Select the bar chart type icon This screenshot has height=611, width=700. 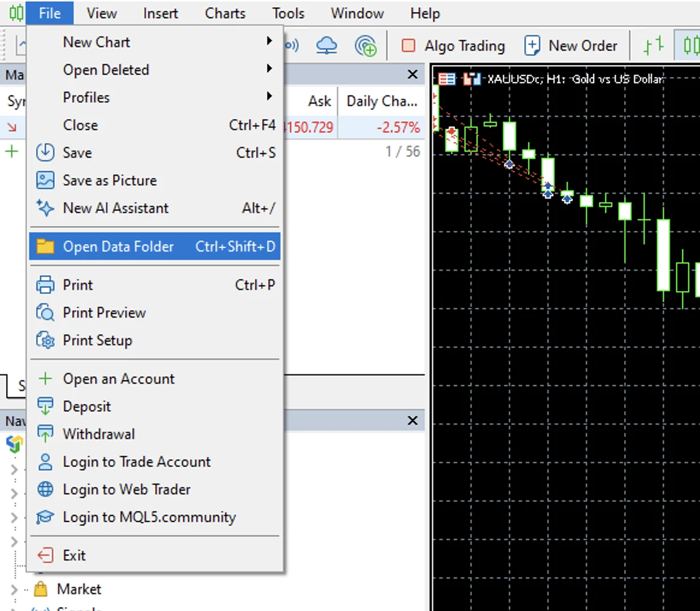point(654,46)
